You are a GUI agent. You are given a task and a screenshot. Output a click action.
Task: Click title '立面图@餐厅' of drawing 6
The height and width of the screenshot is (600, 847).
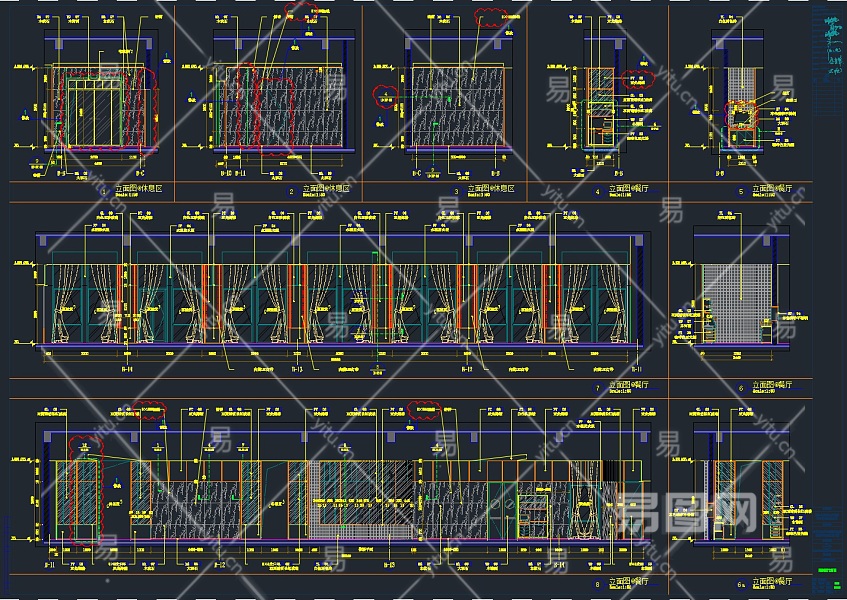(x=772, y=385)
